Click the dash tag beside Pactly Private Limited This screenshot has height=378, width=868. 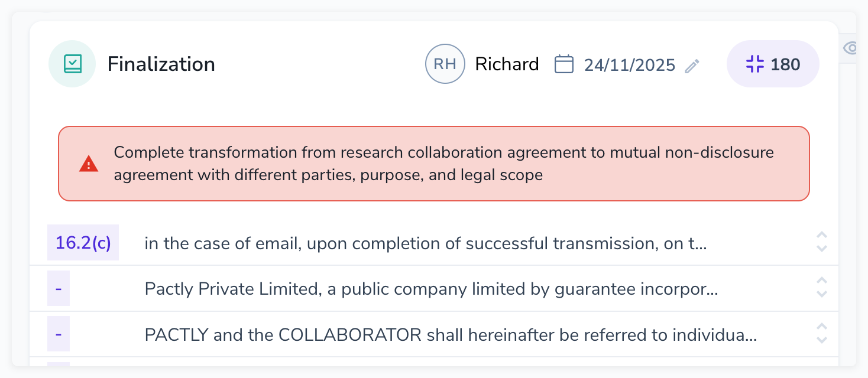tap(59, 289)
